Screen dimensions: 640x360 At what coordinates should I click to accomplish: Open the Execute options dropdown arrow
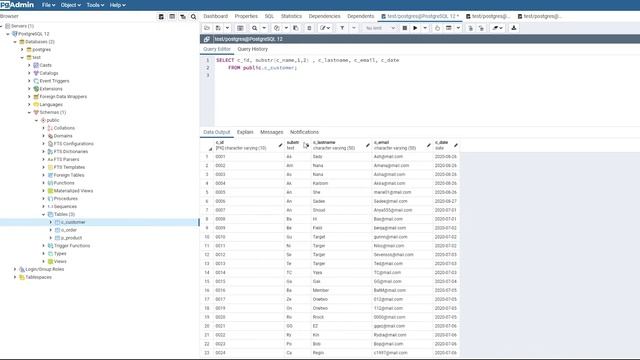click(x=425, y=28)
